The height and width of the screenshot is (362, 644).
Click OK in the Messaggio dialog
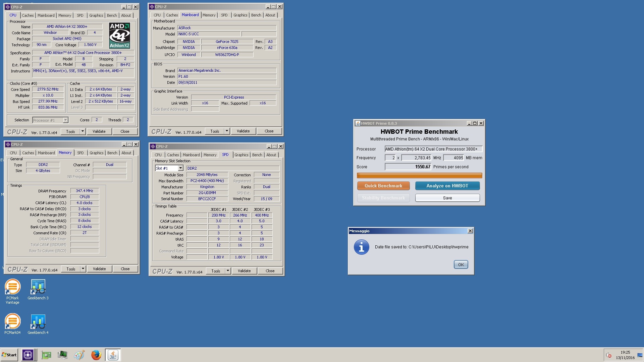click(x=461, y=265)
